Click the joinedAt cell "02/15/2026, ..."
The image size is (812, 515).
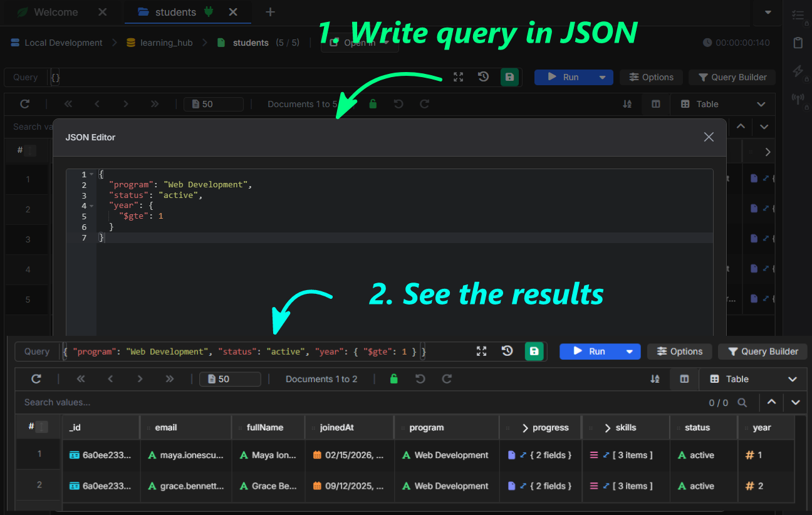pos(350,455)
